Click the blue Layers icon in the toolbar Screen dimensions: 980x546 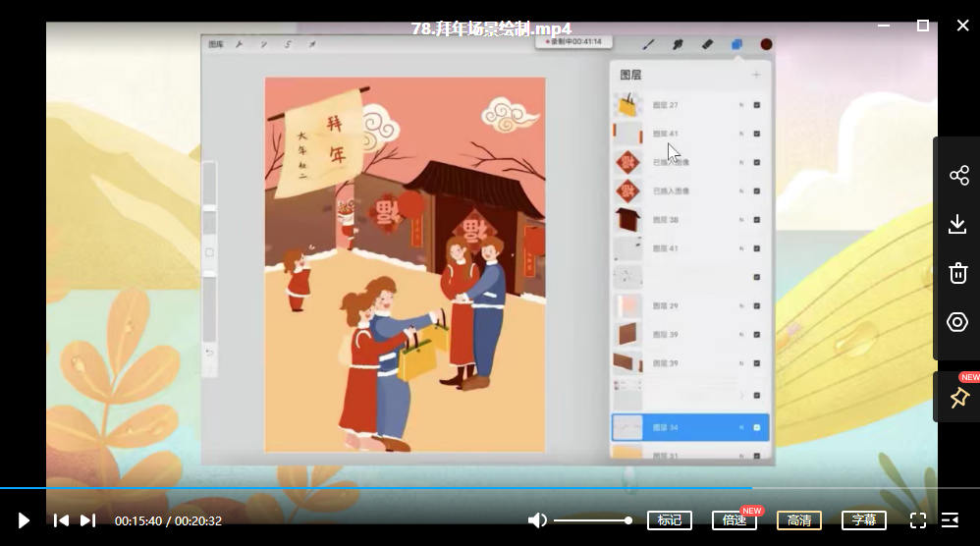736,44
